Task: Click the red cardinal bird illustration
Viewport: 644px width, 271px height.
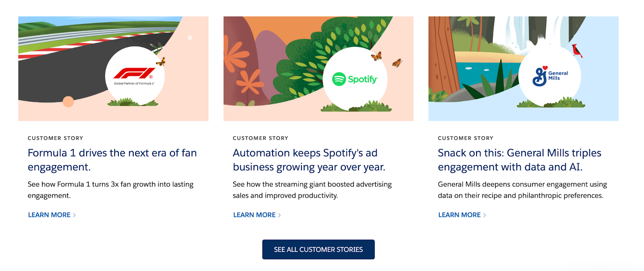Action: 577,50
